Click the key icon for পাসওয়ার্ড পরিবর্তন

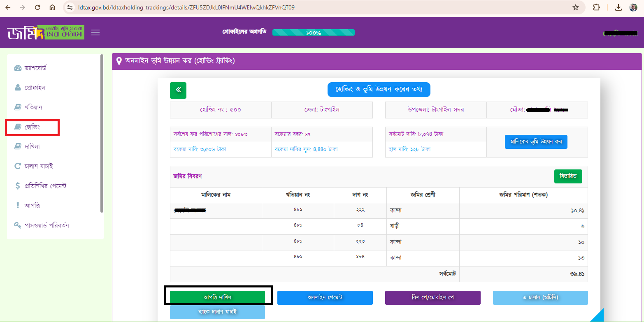[x=18, y=225]
